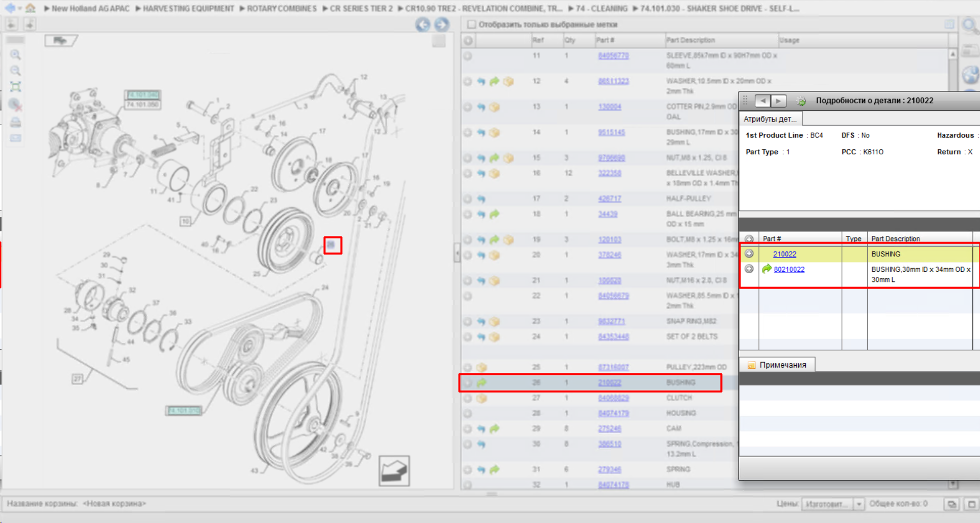Select the round marker for row 22 WASHER

point(468,296)
